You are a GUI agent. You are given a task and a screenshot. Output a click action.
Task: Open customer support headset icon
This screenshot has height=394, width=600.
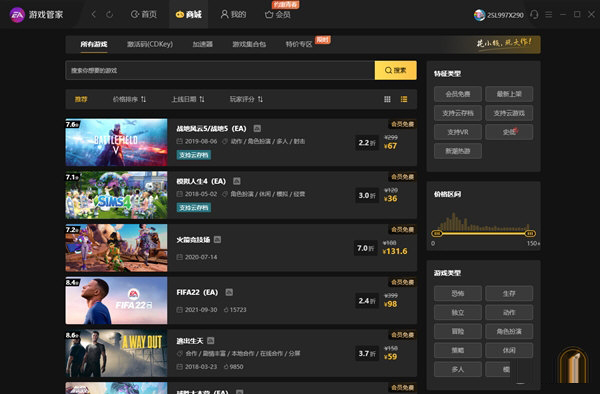click(534, 15)
